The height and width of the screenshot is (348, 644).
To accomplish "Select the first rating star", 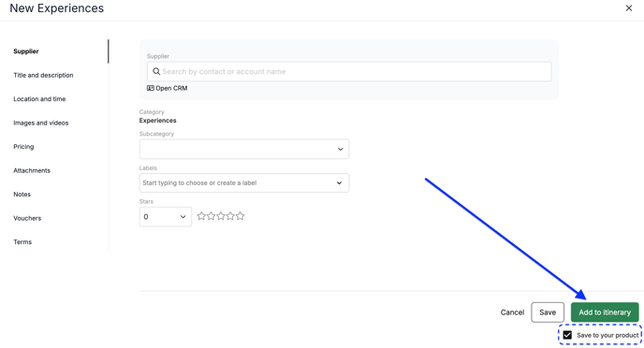I will [201, 216].
